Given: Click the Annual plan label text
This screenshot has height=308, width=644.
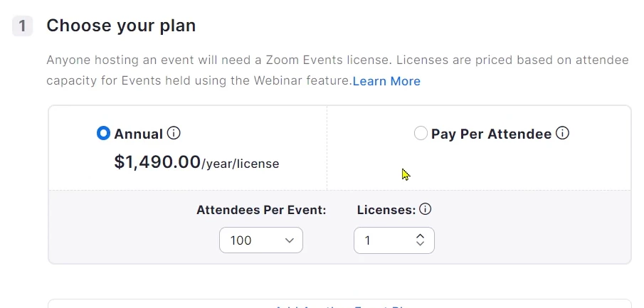Looking at the screenshot, I should (138, 134).
